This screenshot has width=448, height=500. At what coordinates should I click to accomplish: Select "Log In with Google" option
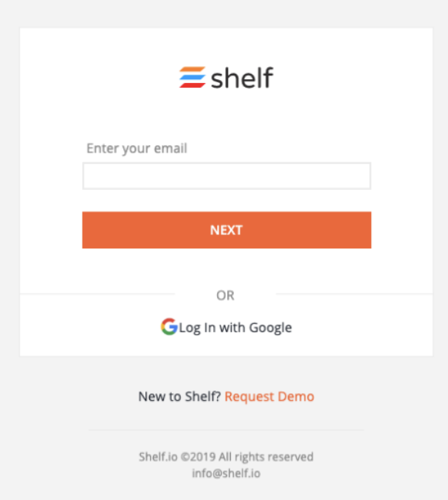(x=226, y=327)
